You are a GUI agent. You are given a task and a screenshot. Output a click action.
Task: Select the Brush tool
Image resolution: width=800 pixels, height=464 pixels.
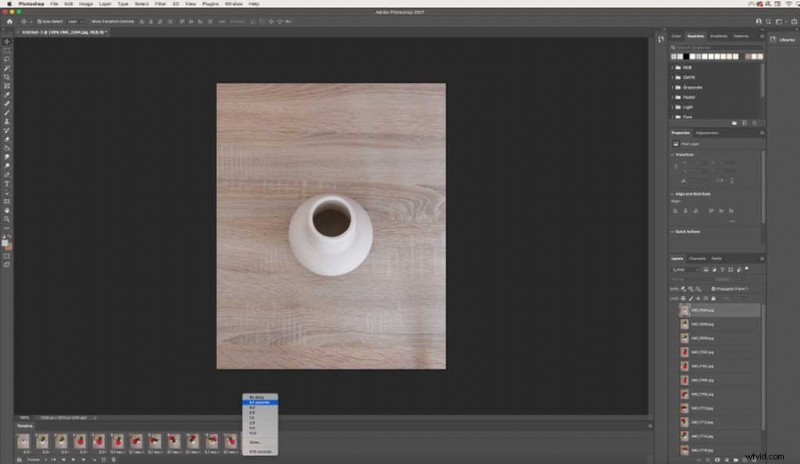pyautogui.click(x=7, y=113)
